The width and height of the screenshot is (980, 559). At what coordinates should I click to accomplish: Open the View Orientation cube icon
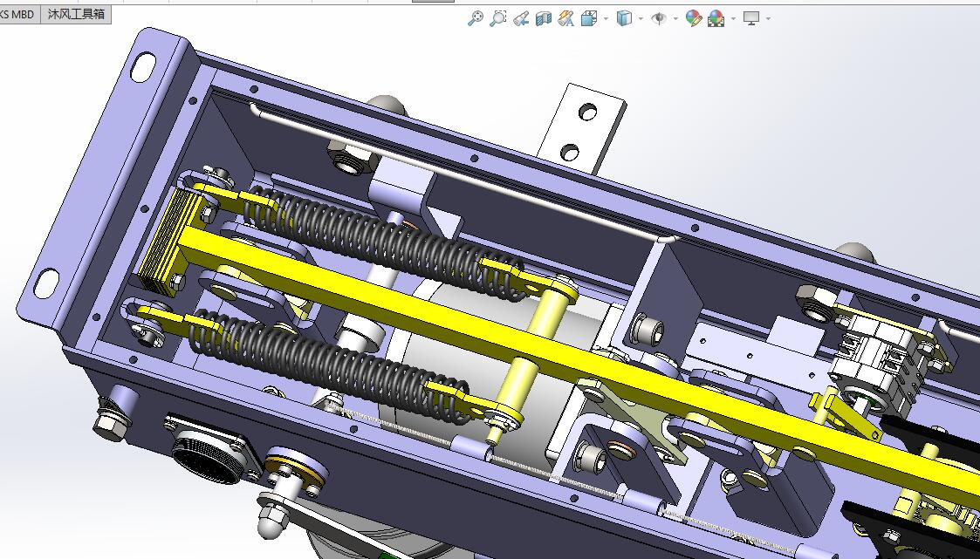click(589, 18)
